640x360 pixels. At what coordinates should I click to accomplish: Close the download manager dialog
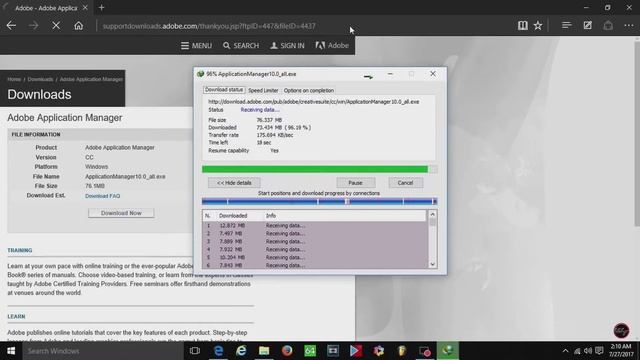click(433, 74)
